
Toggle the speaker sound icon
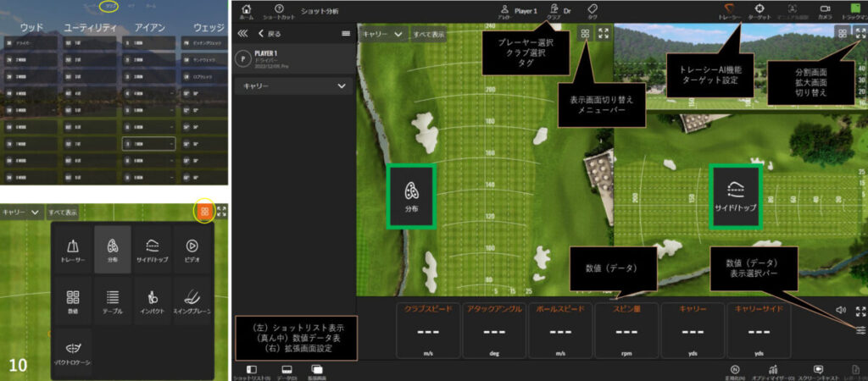[x=841, y=311]
